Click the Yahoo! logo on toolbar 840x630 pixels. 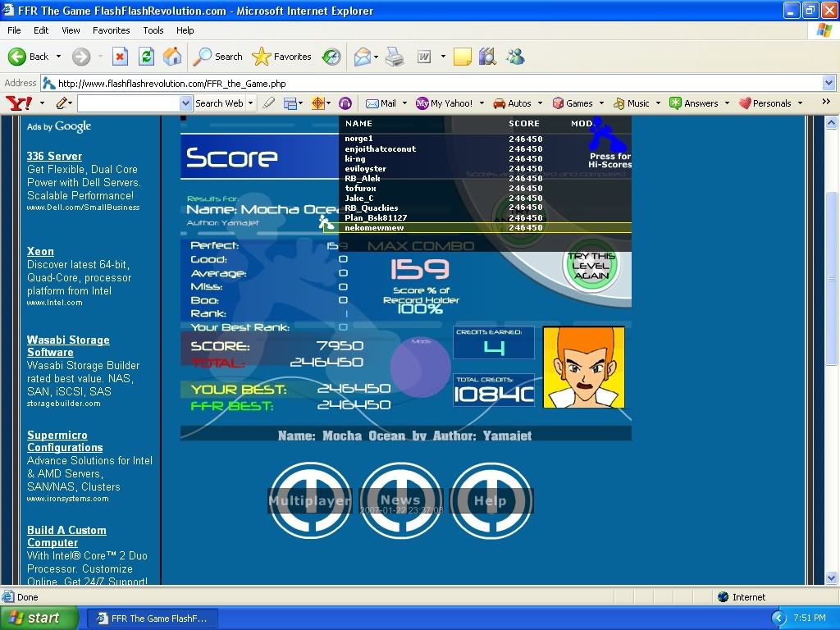(18, 103)
